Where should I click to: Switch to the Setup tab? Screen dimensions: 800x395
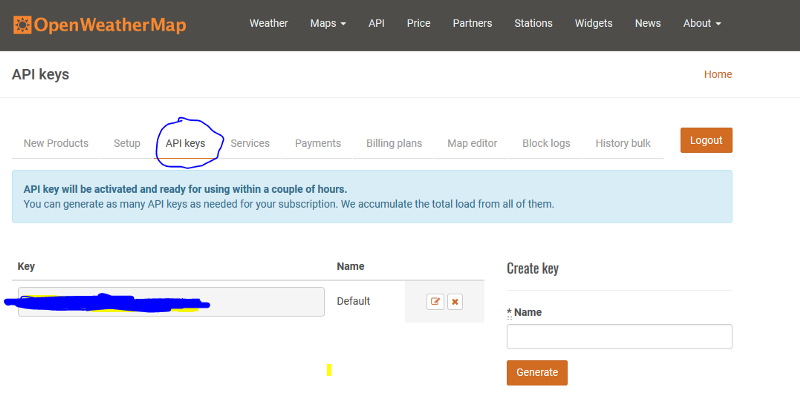127,143
